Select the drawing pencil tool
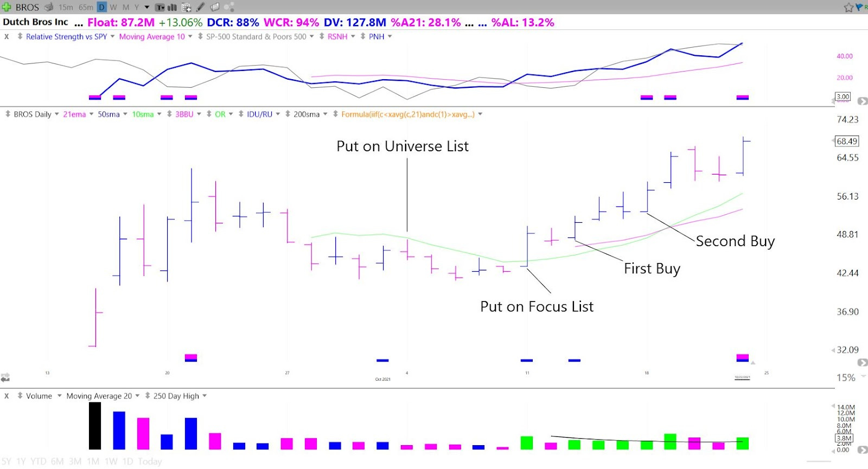The width and height of the screenshot is (868, 469). 200,7
